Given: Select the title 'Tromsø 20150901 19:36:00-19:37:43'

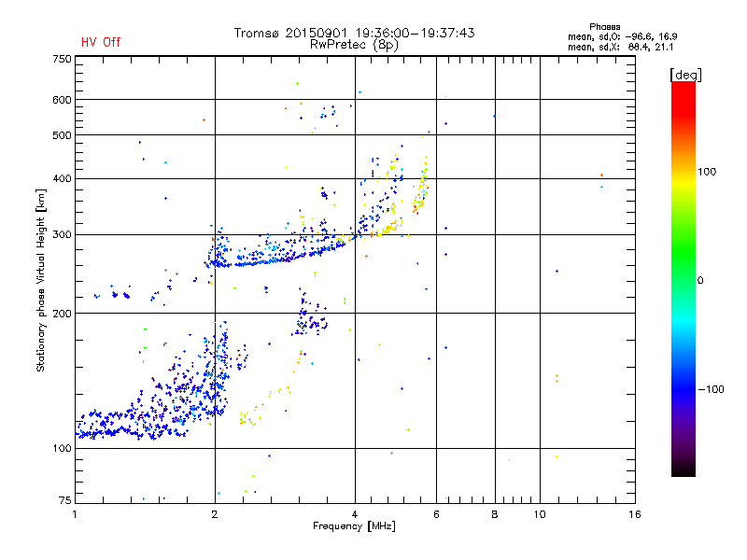Looking at the screenshot, I should tap(354, 33).
